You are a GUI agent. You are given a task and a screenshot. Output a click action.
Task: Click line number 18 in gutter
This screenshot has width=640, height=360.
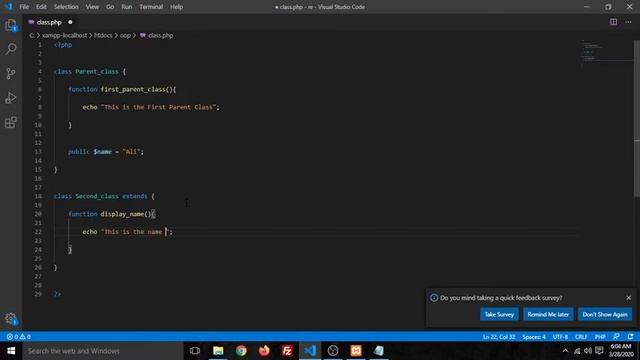pyautogui.click(x=38, y=196)
